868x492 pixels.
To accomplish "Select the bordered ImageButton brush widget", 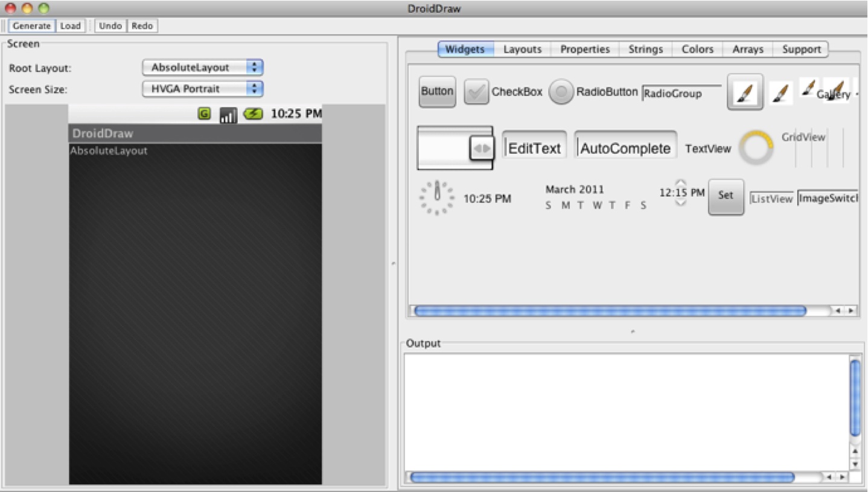I will click(745, 92).
